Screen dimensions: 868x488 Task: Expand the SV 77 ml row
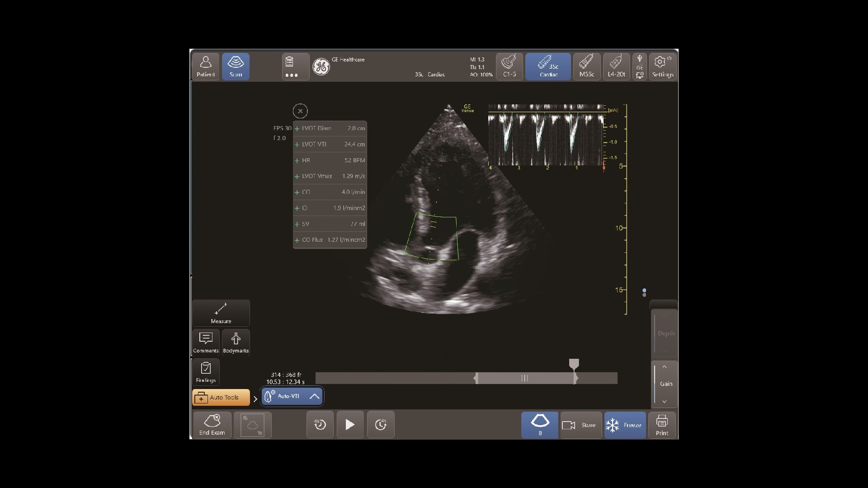(330, 224)
